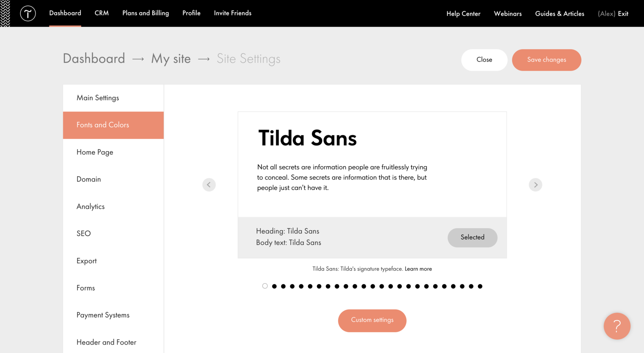Click the Learn more link about Tilda Sans
Image resolution: width=644 pixels, height=353 pixels.
[x=418, y=269]
